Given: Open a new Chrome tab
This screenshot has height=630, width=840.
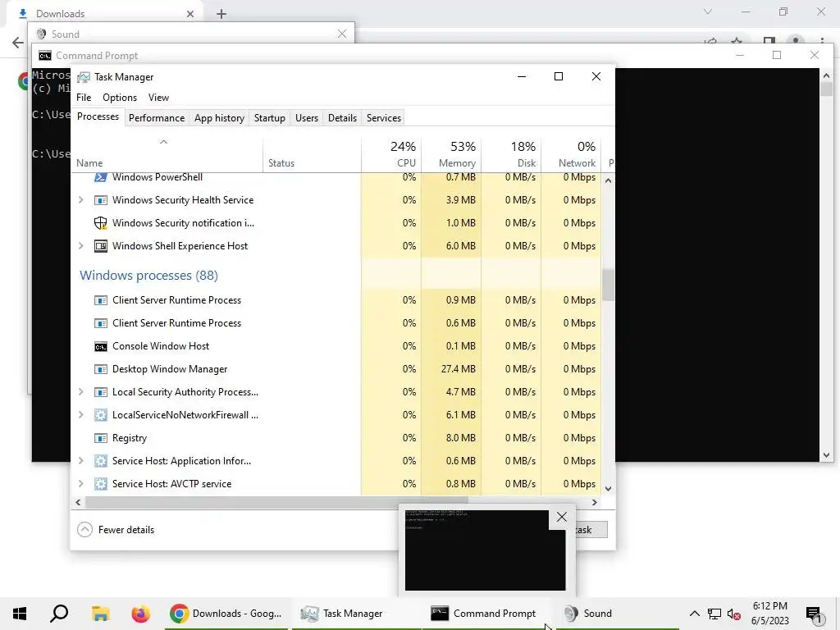Looking at the screenshot, I should (221, 14).
